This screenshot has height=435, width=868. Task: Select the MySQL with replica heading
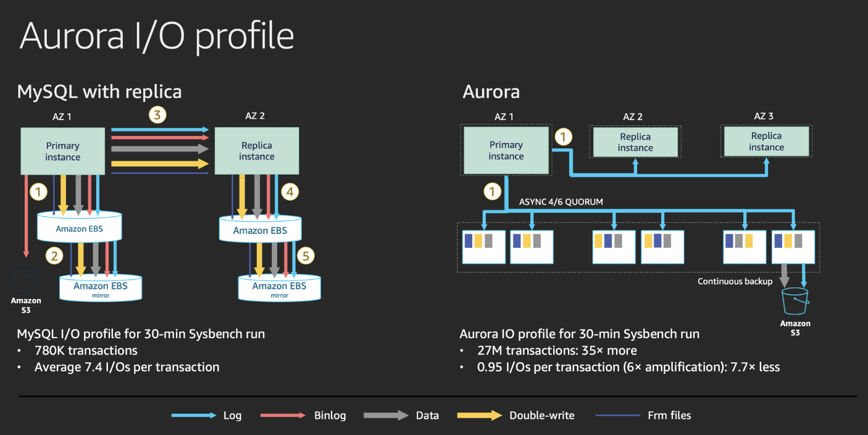pyautogui.click(x=99, y=91)
